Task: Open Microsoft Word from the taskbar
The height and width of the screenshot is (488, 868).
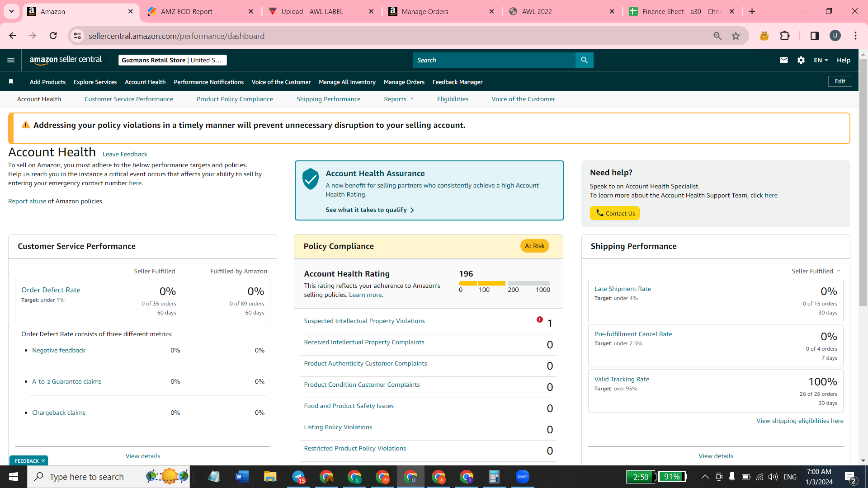Action: (242, 477)
